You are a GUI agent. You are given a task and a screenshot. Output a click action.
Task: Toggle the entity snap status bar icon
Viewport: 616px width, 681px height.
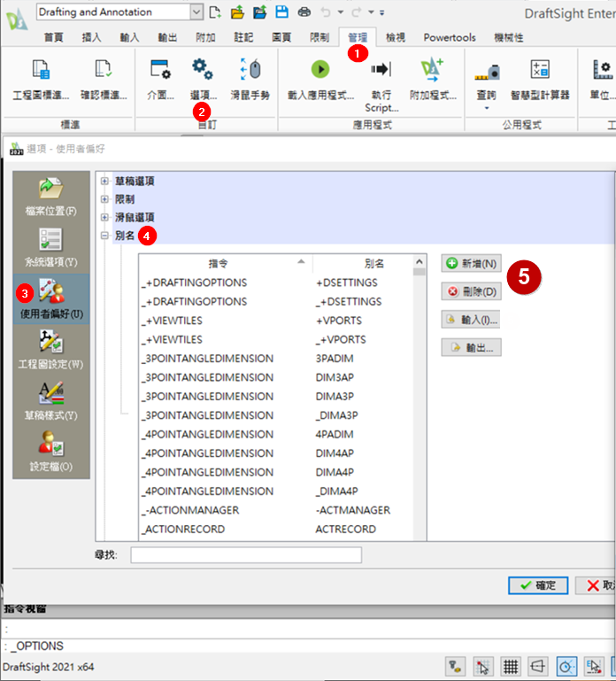click(593, 666)
